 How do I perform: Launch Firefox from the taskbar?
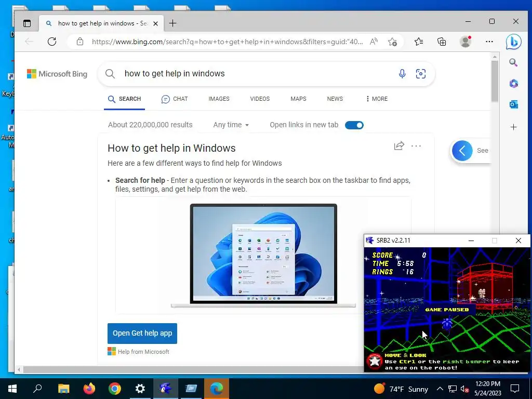pyautogui.click(x=89, y=389)
